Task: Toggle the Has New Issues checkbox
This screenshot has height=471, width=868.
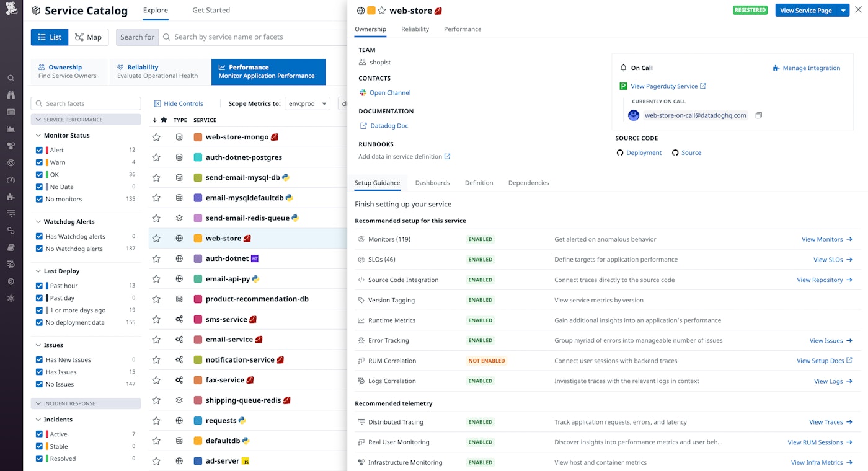Action: pyautogui.click(x=39, y=359)
